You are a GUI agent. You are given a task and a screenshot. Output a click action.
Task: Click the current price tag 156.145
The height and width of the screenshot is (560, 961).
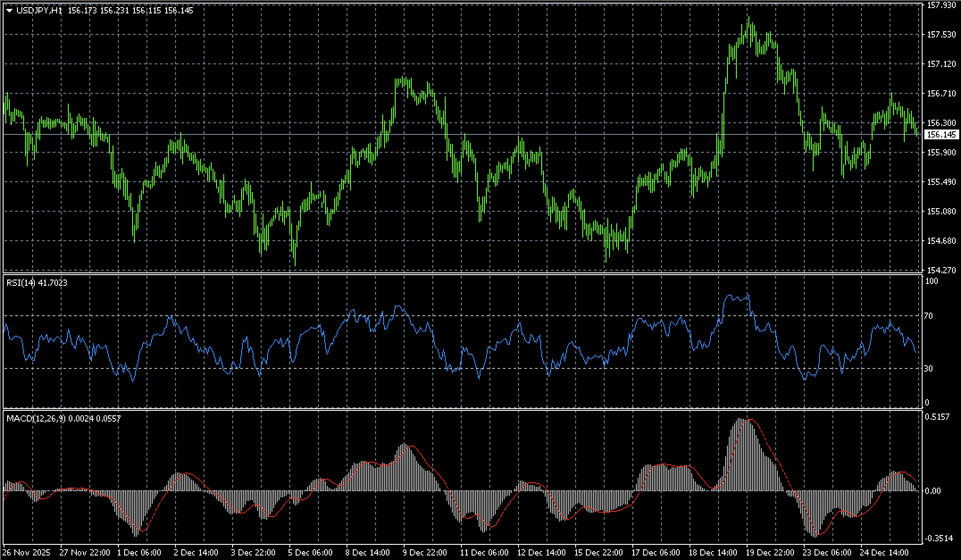(942, 134)
